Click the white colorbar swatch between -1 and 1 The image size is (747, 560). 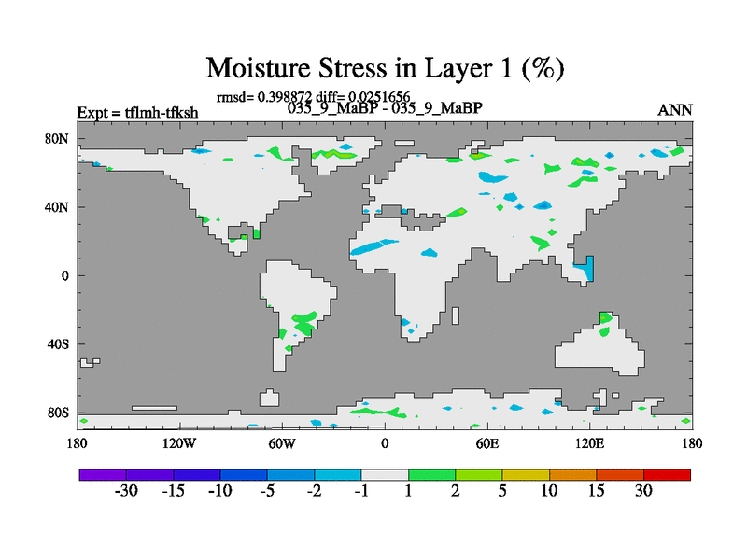click(x=385, y=474)
